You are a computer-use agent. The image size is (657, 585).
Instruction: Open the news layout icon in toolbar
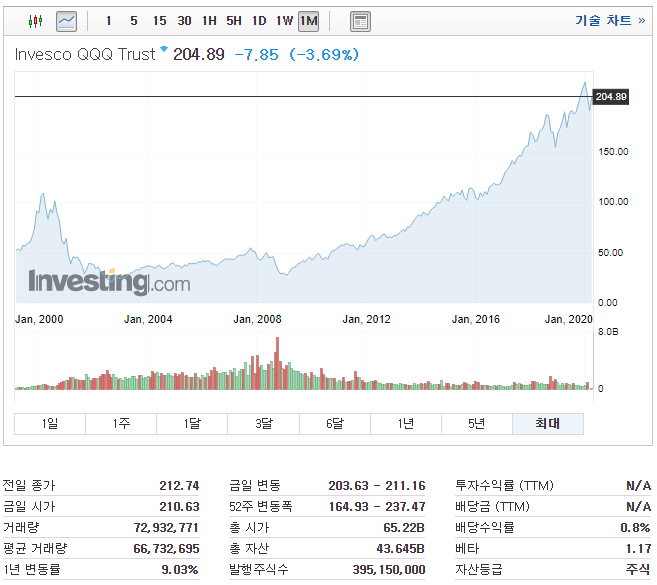(x=360, y=21)
